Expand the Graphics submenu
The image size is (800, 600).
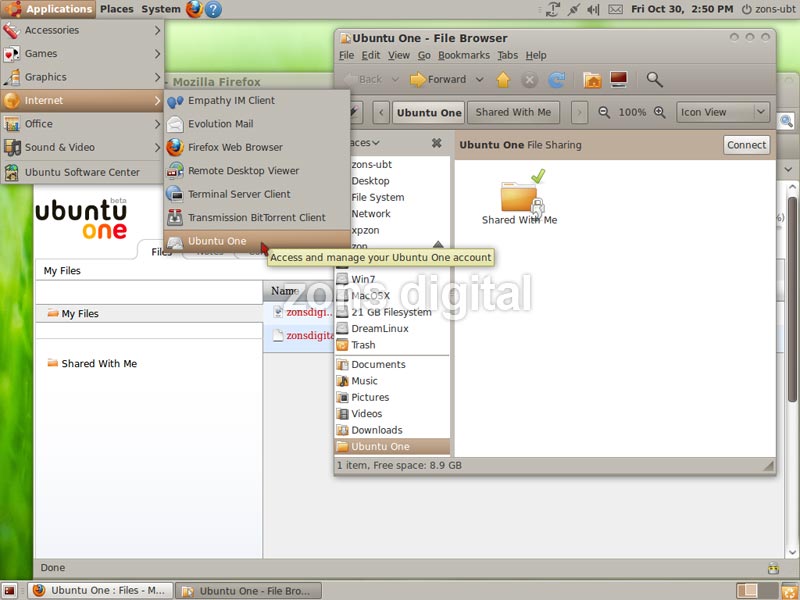pos(82,77)
